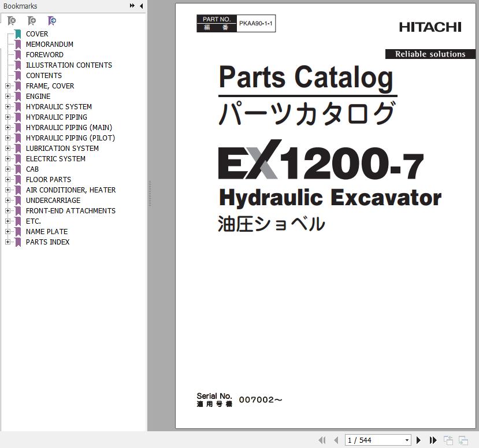The height and width of the screenshot is (448, 479).
Task: Select the ENGINE bookmark
Action: click(38, 97)
